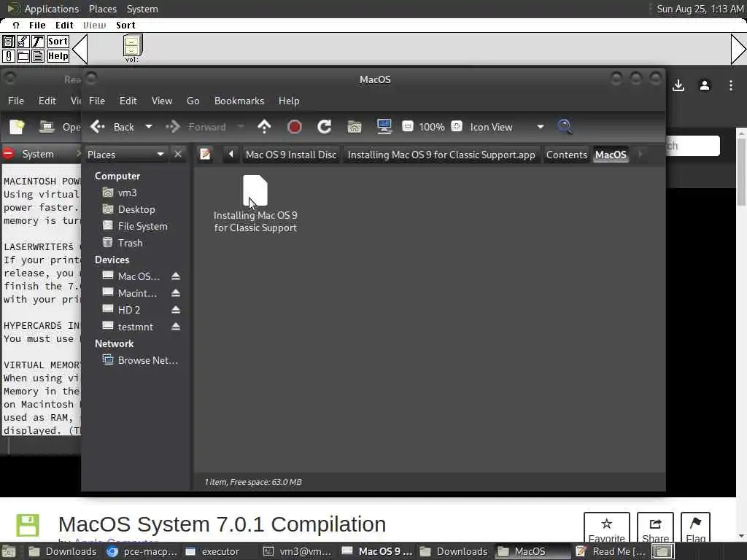Open the Icon View mode dropdown
This screenshot has height=560, width=747.
(x=507, y=127)
